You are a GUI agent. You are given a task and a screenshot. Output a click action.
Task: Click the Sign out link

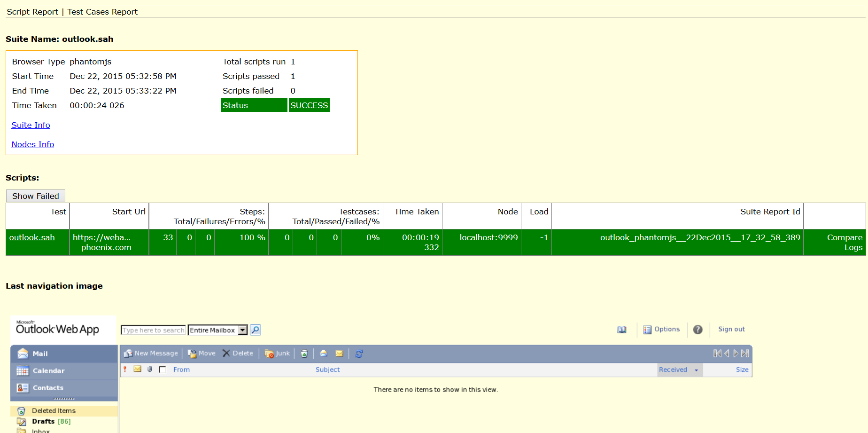click(x=731, y=329)
